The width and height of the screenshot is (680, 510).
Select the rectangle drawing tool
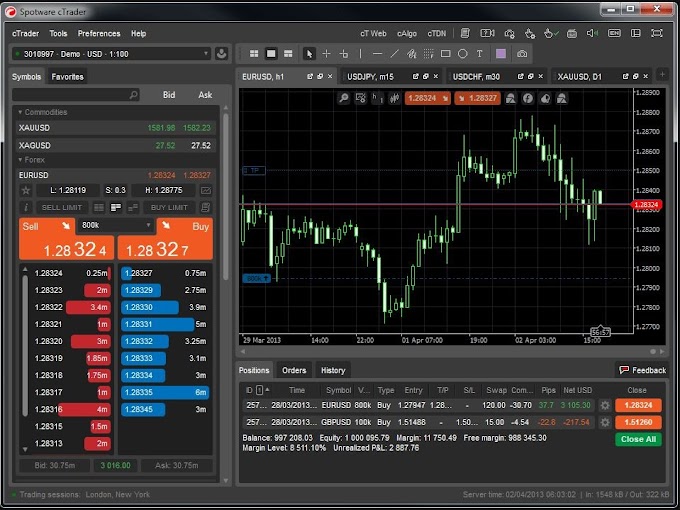pos(445,54)
